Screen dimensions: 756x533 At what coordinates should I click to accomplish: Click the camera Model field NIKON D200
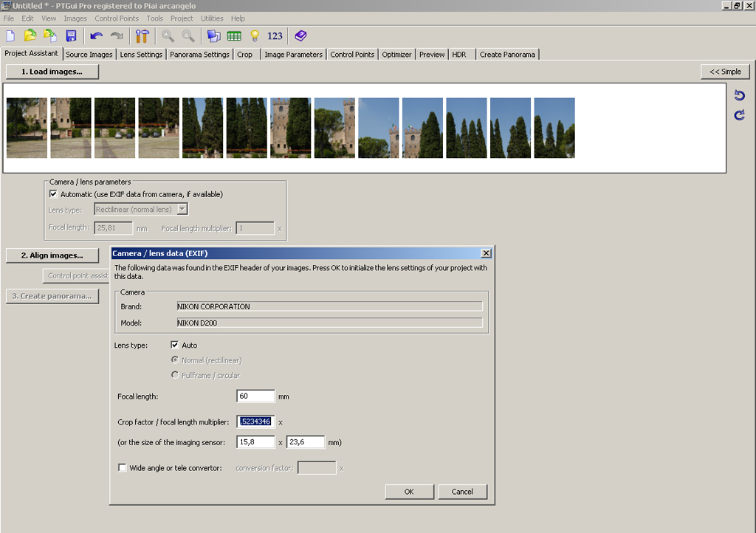coord(329,323)
